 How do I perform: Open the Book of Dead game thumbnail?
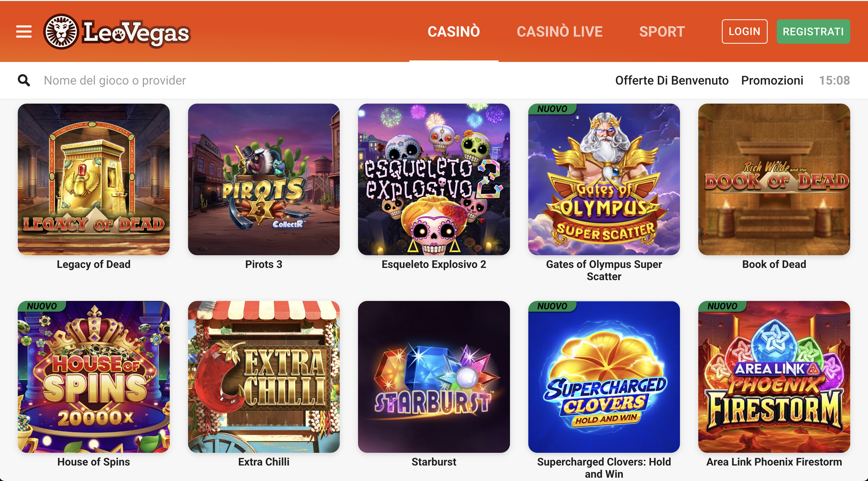774,179
